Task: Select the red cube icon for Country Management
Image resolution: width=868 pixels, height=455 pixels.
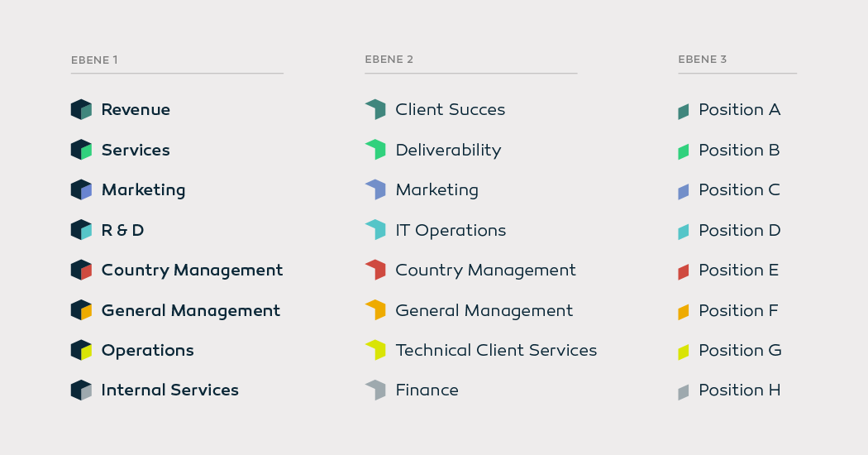Action: (81, 270)
